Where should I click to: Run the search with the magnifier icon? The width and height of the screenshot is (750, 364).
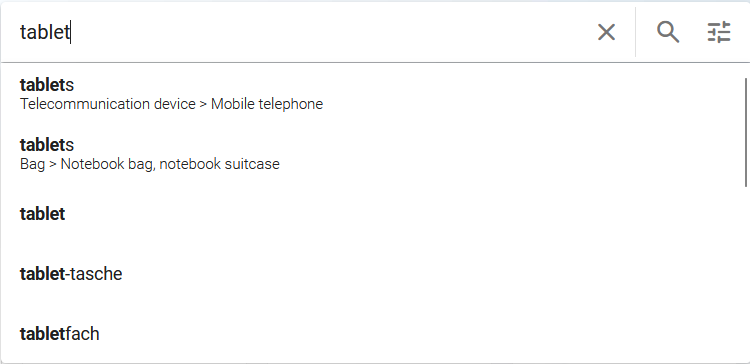(x=668, y=33)
